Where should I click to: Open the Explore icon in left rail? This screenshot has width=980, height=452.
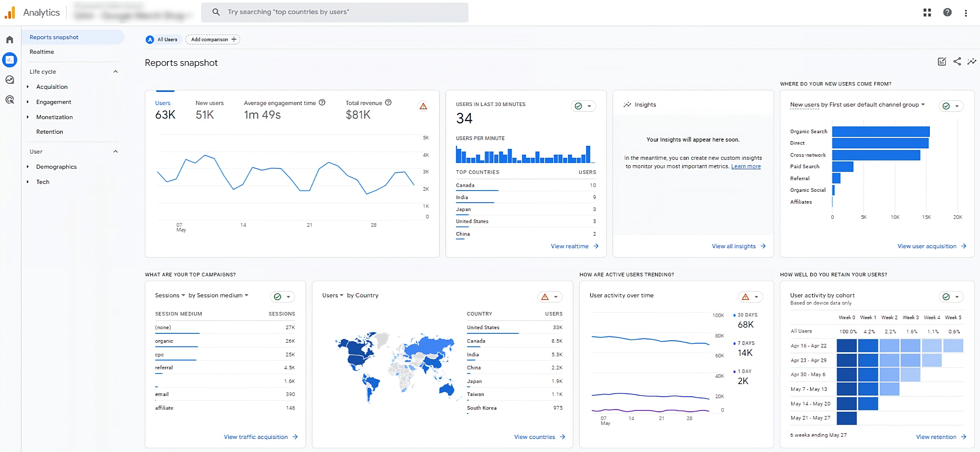pos(10,79)
